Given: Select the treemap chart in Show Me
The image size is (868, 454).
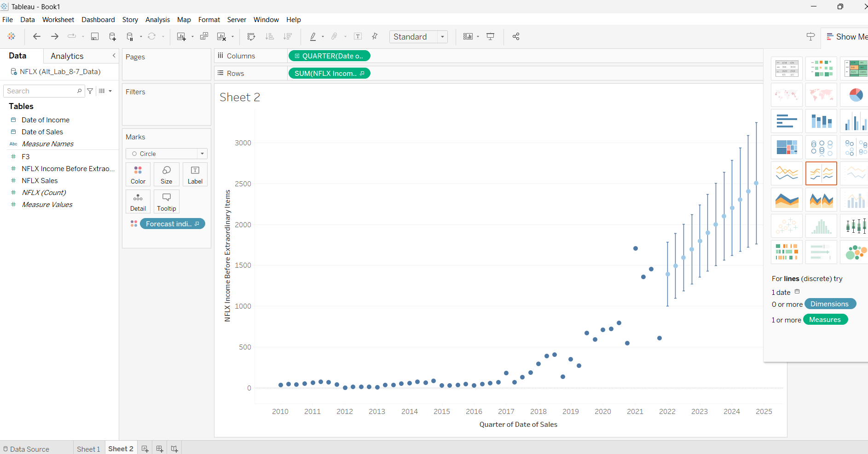Looking at the screenshot, I should click(787, 147).
